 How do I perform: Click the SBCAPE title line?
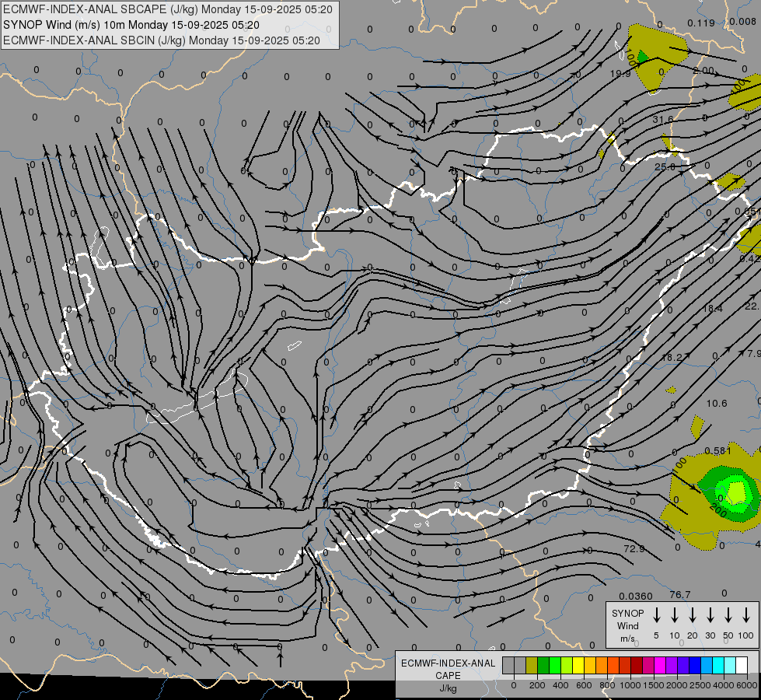168,9
